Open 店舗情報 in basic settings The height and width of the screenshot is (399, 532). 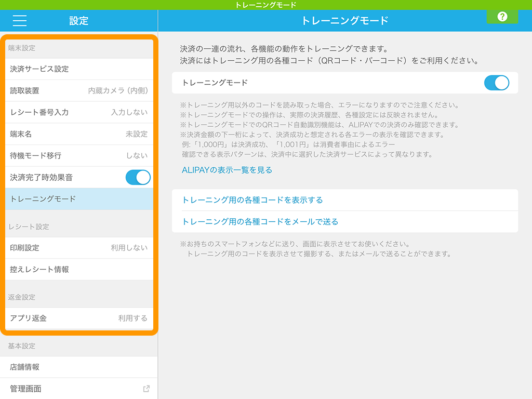[79, 367]
